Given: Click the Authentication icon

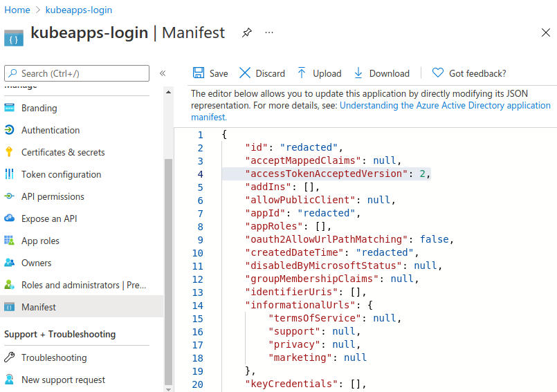Looking at the screenshot, I should click(10, 130).
